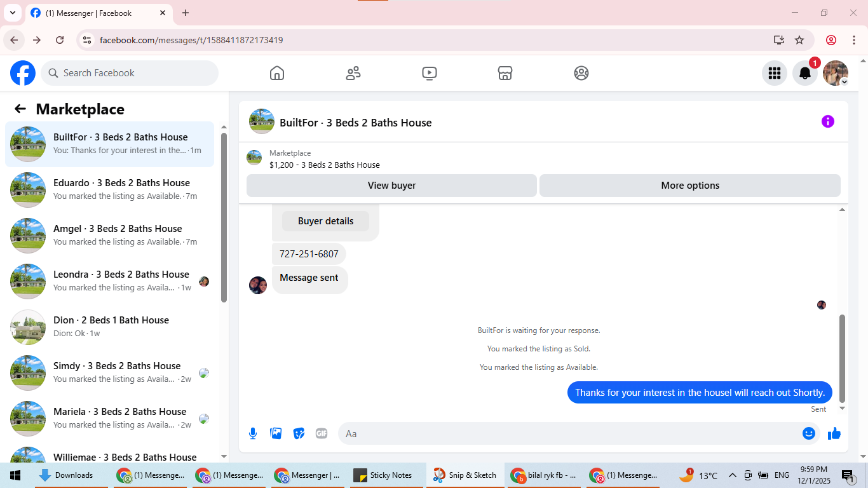Click the Search Facebook field
The width and height of the screenshot is (868, 488).
[130, 73]
